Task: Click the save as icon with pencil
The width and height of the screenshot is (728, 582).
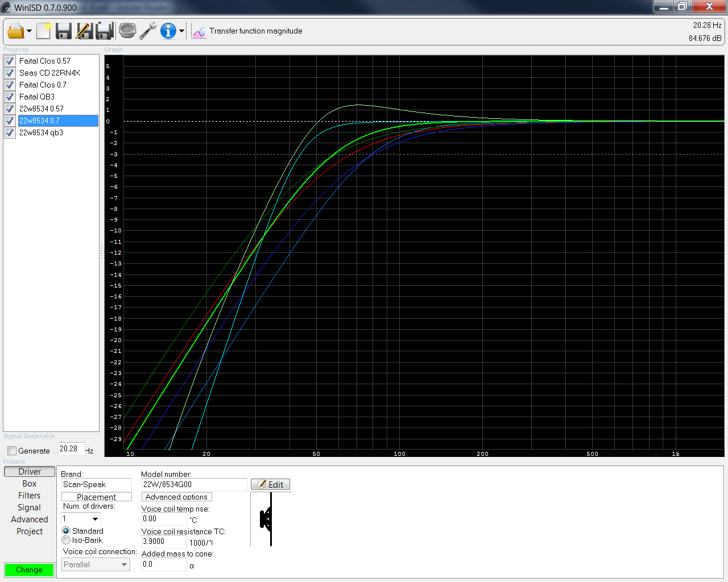Action: pyautogui.click(x=84, y=31)
